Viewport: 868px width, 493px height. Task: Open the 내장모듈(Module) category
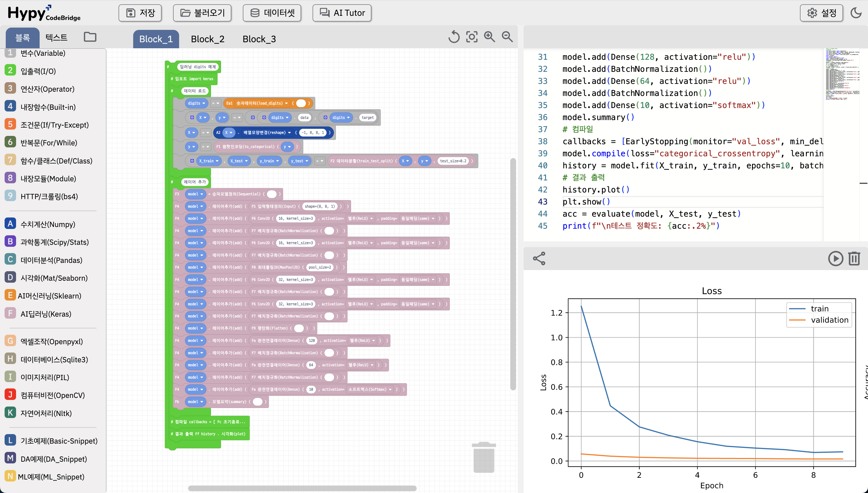[40, 178]
